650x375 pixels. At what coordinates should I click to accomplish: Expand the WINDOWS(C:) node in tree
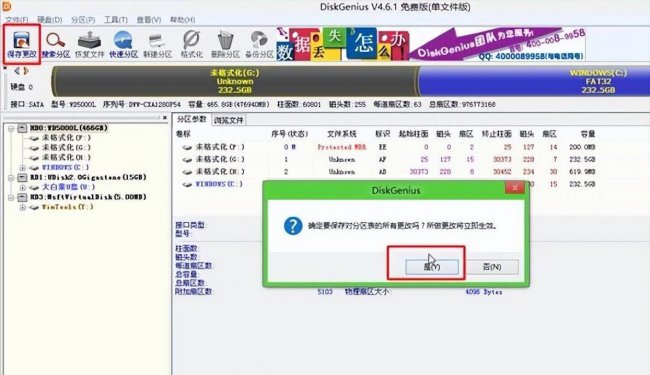click(x=22, y=168)
